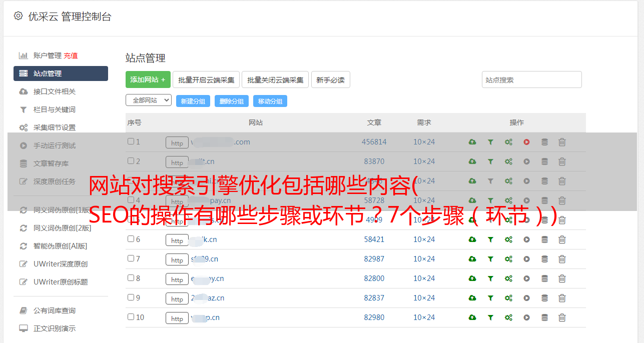Select 站点管理 in the sidebar
Image resolution: width=644 pixels, height=343 pixels.
tap(61, 73)
